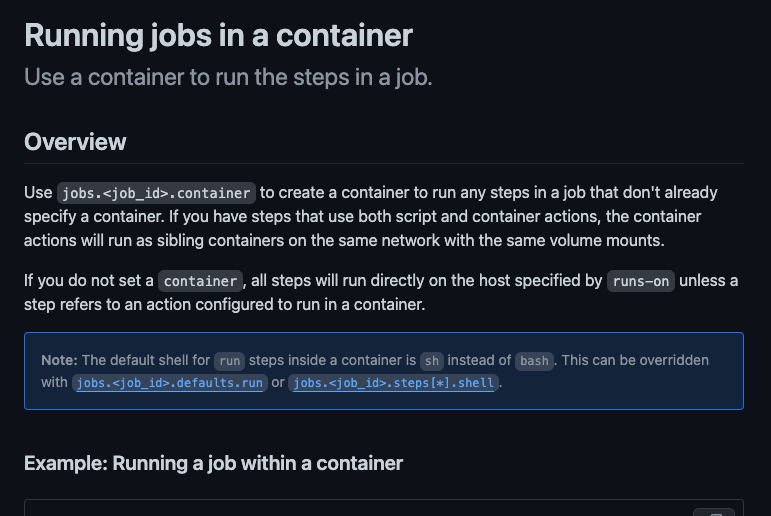The image size is (771, 516).
Task: Click the "Running jobs in a container" page title
Action: (218, 35)
